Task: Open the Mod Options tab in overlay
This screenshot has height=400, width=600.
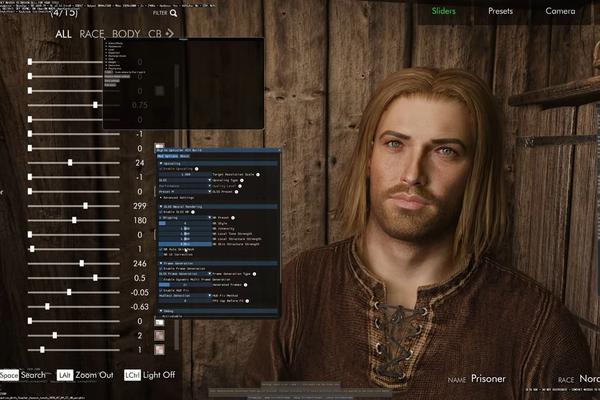Action: [168, 156]
